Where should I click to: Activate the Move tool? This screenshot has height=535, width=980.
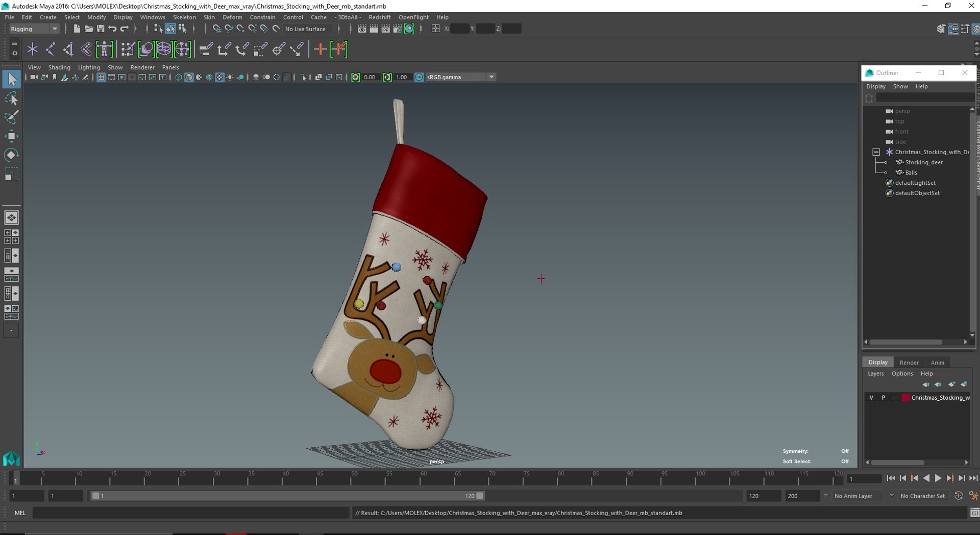tap(11, 136)
